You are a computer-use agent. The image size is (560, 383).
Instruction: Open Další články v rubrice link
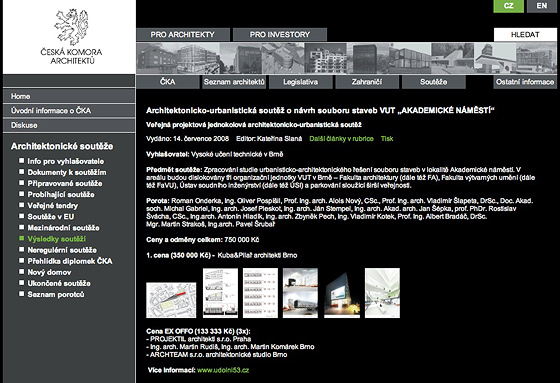341,139
